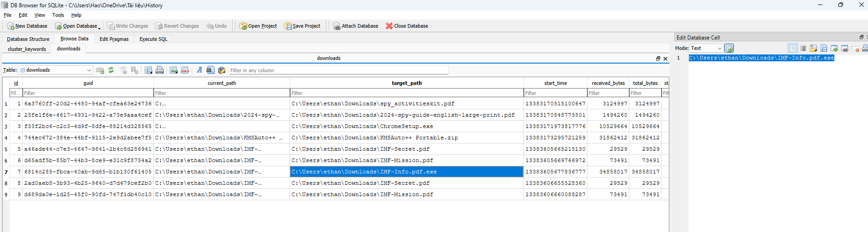Open the File menu
Screen dimensions: 868x232
click(7, 15)
